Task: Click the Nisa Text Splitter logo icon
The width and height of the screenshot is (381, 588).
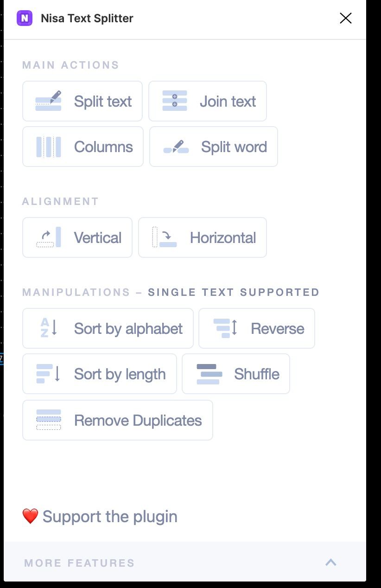Action: point(25,19)
